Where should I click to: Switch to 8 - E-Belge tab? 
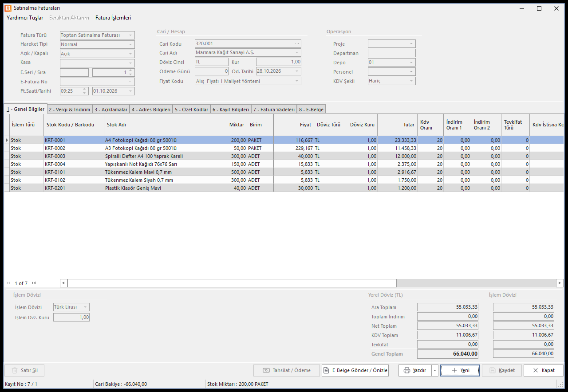[311, 110]
